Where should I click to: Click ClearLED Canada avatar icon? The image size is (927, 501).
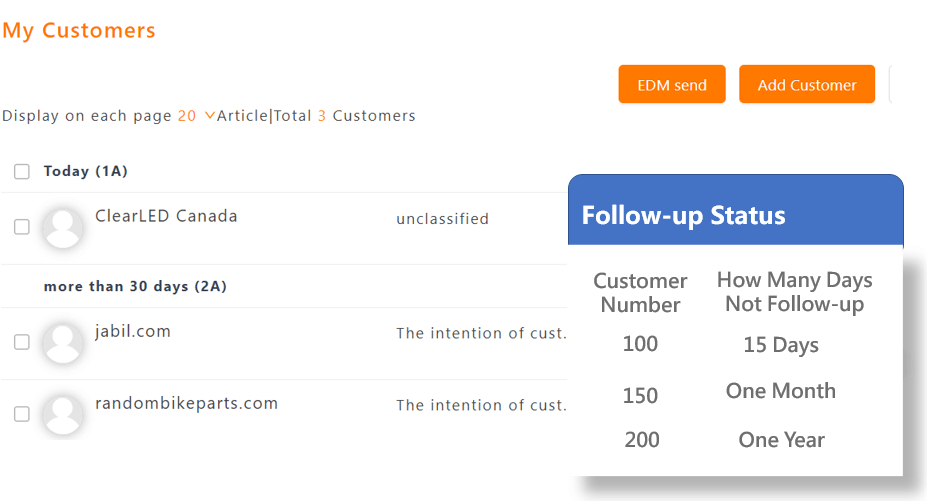click(63, 228)
